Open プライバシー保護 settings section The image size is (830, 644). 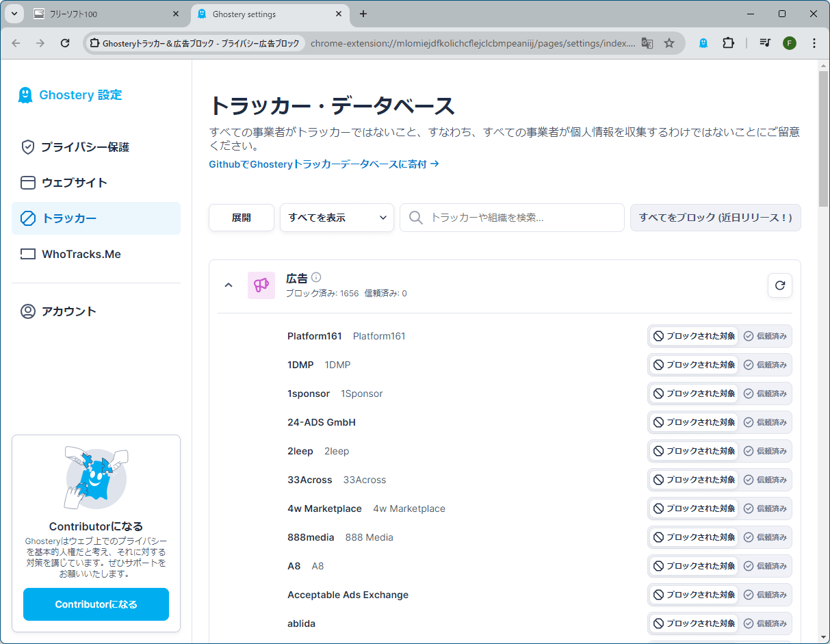coord(96,147)
